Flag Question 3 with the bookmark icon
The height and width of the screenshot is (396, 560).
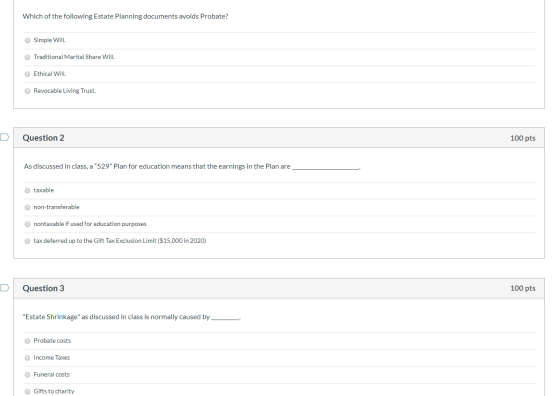click(x=4, y=288)
